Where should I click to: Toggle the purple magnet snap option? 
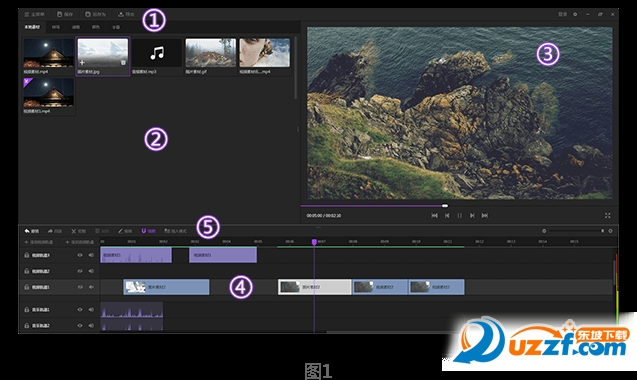(x=148, y=231)
